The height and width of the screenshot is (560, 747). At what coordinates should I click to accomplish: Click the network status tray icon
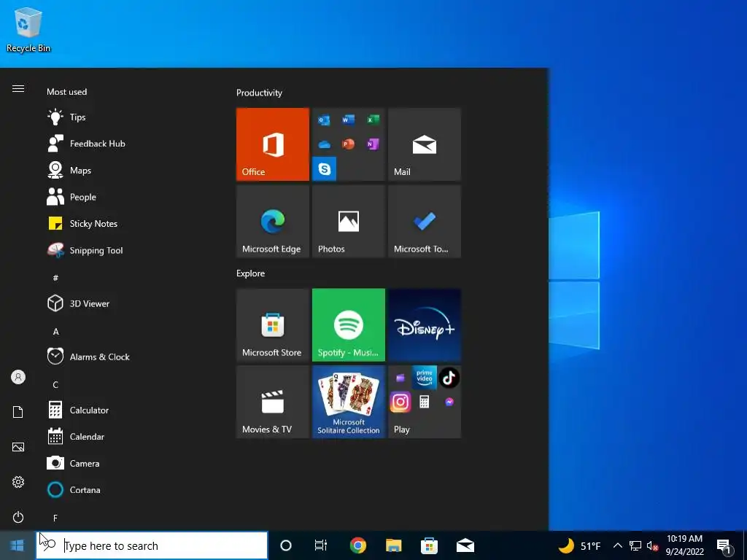[x=635, y=545]
